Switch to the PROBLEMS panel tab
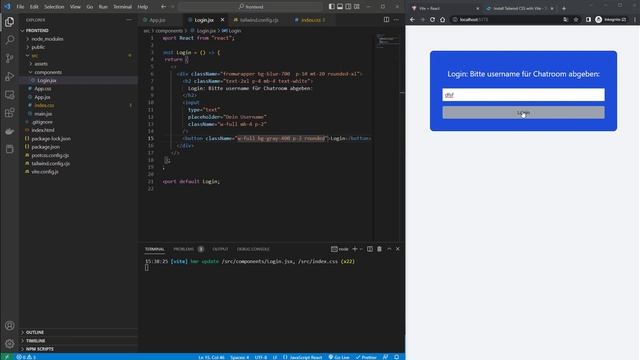640x360 pixels. pyautogui.click(x=184, y=249)
